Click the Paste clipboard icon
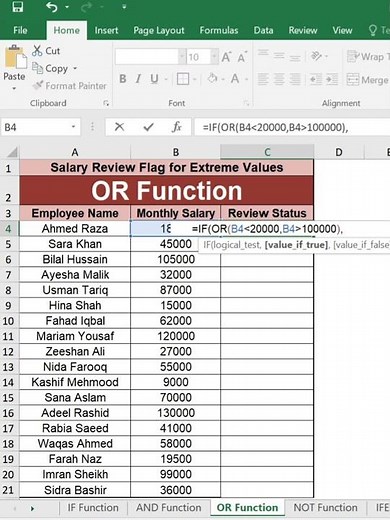 [15, 58]
